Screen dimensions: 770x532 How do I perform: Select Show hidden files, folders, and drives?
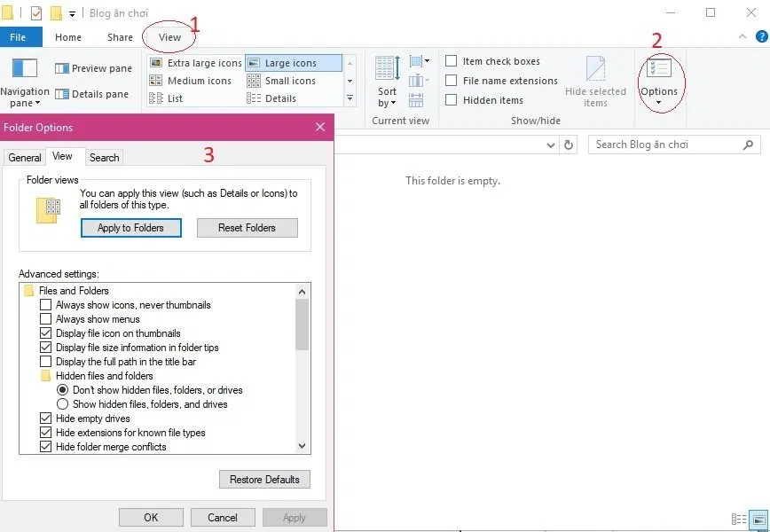click(x=61, y=403)
